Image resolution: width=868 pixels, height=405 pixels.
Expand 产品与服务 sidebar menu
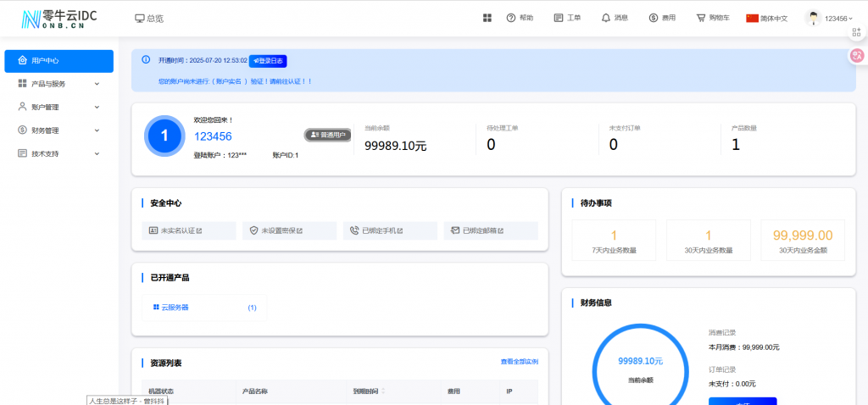click(x=58, y=84)
